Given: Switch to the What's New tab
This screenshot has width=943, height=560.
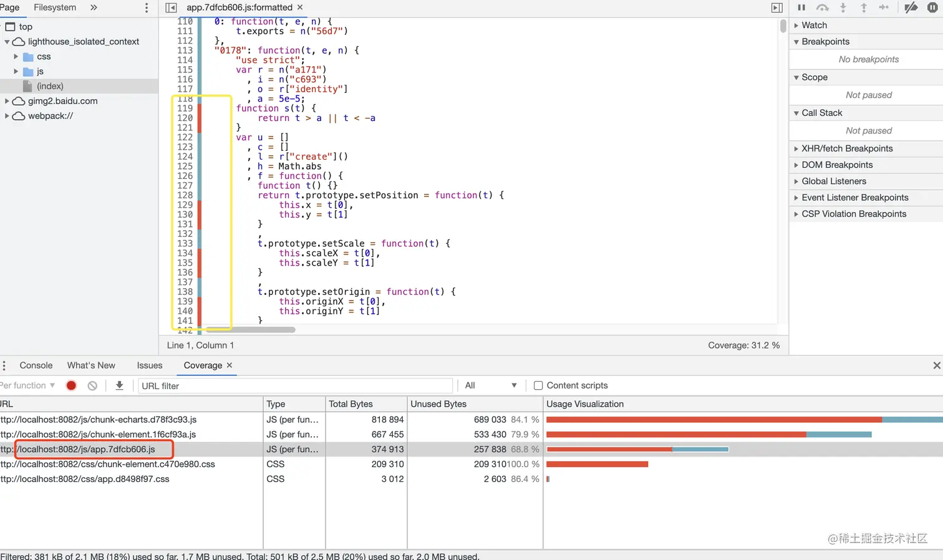Looking at the screenshot, I should (x=91, y=365).
